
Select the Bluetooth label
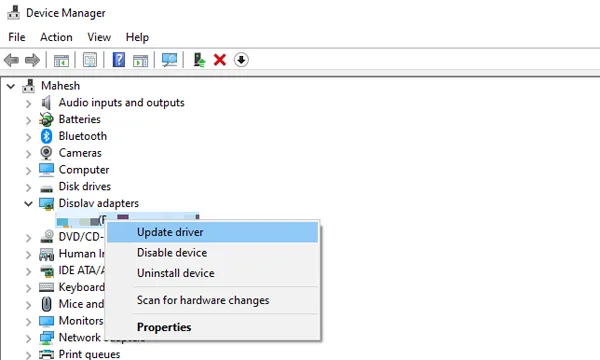pos(83,136)
